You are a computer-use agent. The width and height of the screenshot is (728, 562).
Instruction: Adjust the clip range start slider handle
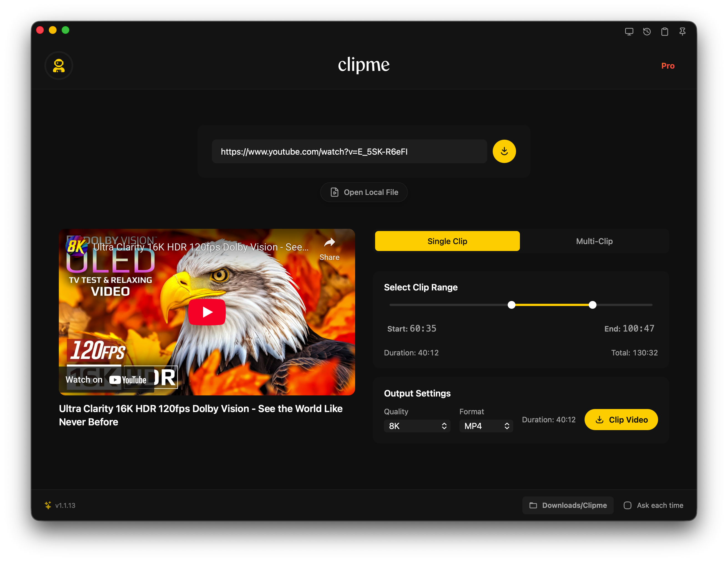click(512, 305)
